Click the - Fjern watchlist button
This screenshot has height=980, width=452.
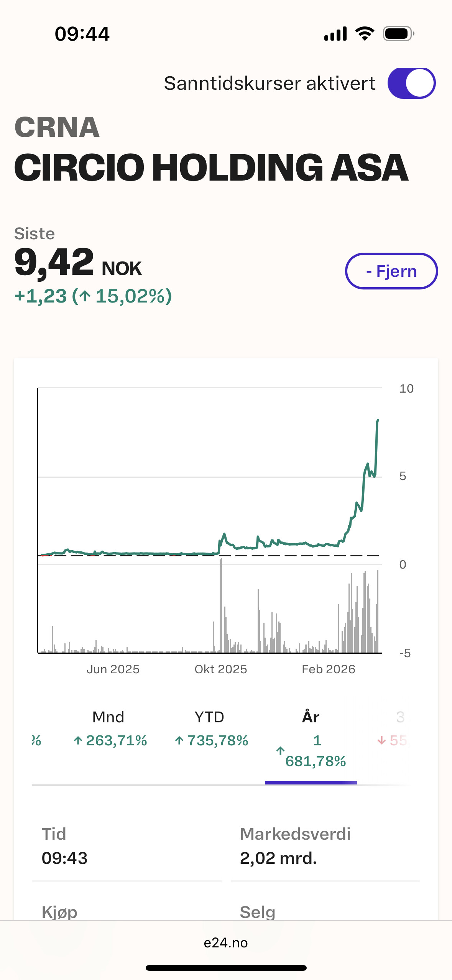391,271
